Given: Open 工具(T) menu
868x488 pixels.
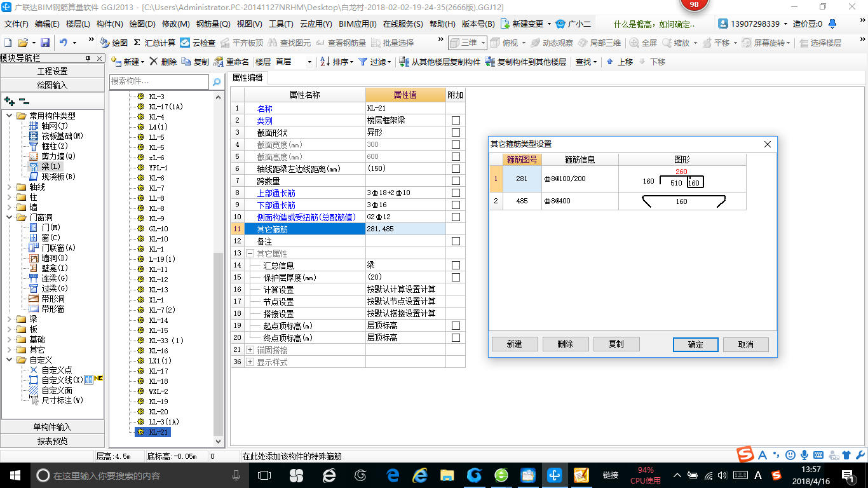Looking at the screenshot, I should [x=281, y=24].
